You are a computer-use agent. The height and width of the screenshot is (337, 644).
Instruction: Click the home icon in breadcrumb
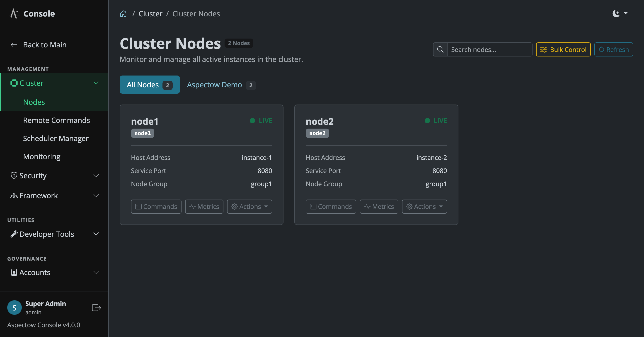pos(123,14)
